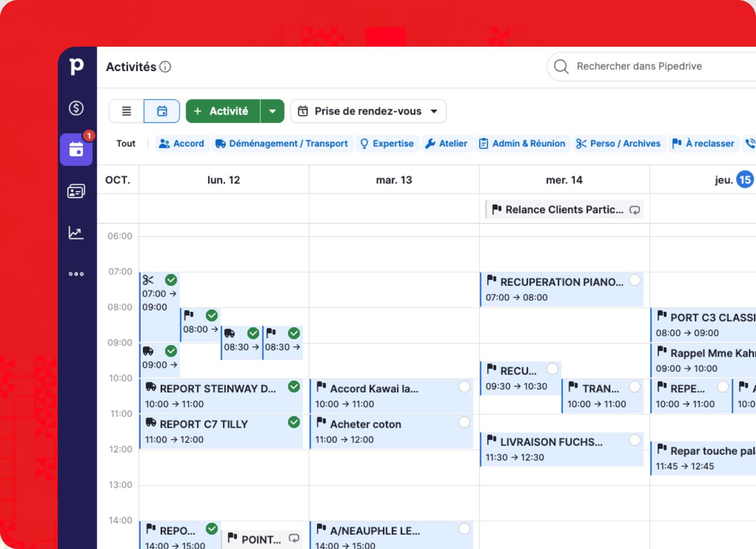Image resolution: width=756 pixels, height=549 pixels.
Task: Select the Tout filter tab
Action: tap(126, 143)
